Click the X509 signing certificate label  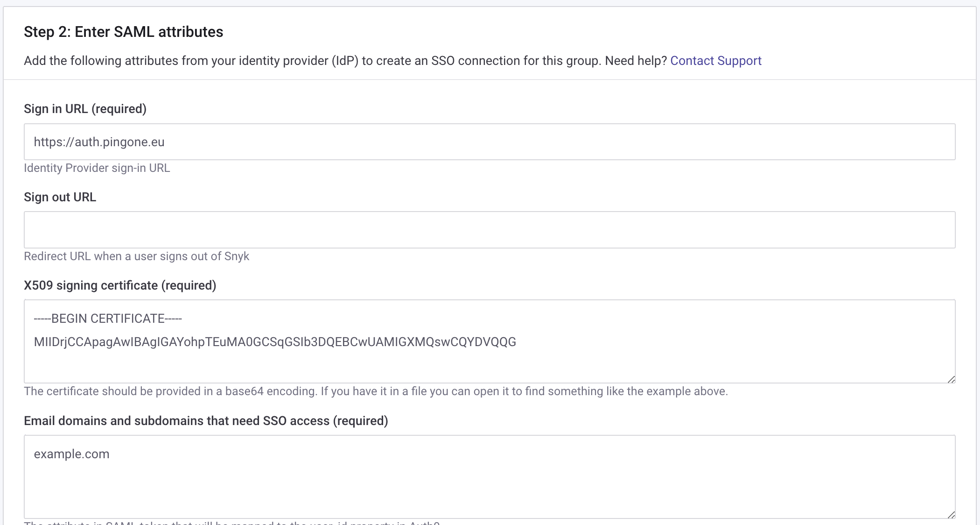tap(120, 285)
